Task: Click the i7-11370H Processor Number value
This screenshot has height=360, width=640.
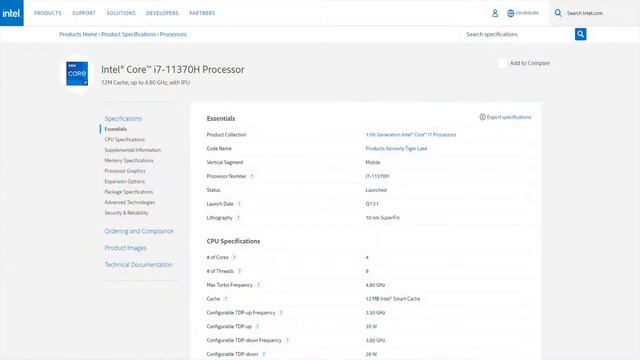Action: coord(377,176)
